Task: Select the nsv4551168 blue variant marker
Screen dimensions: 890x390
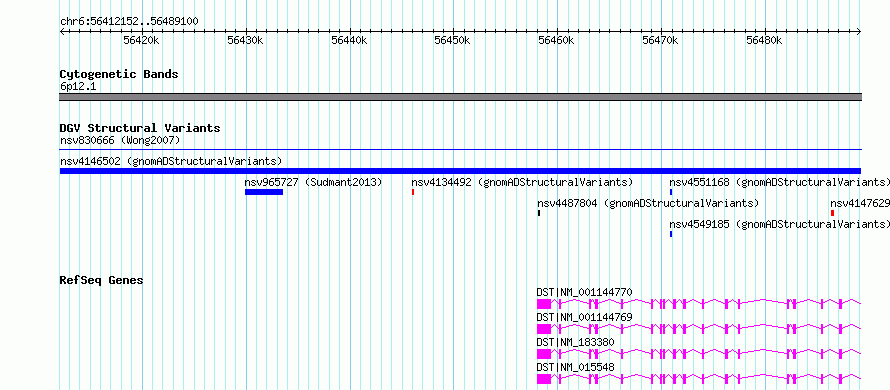Action: [671, 192]
